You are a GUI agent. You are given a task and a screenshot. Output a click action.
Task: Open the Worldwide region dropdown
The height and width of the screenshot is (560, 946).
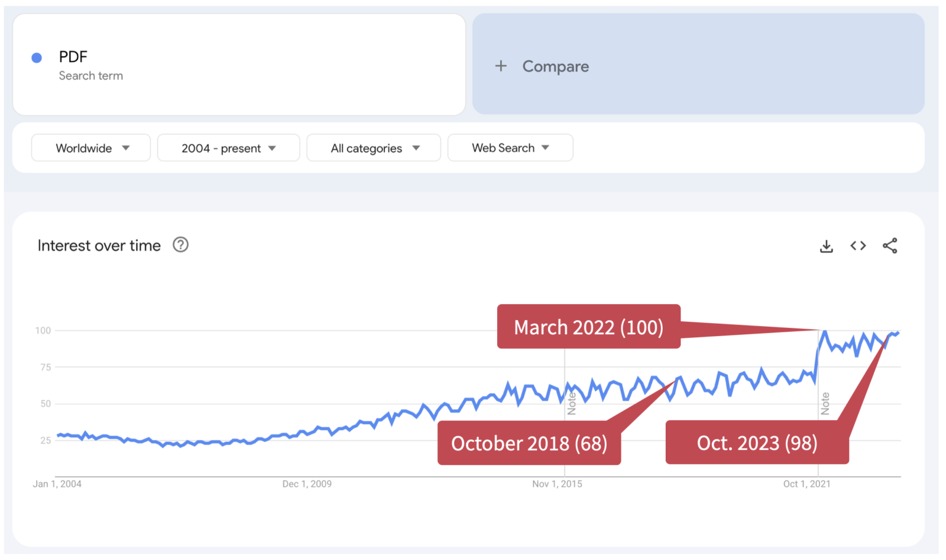(91, 148)
